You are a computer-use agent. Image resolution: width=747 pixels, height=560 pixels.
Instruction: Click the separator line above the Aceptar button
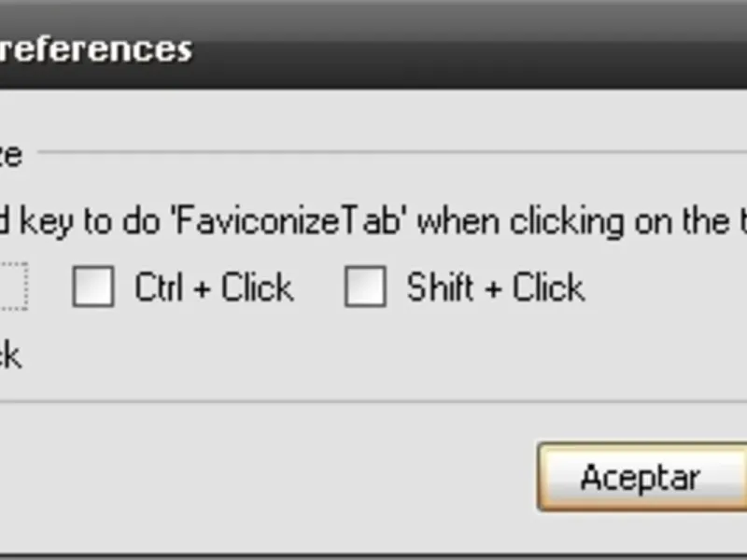click(373, 402)
